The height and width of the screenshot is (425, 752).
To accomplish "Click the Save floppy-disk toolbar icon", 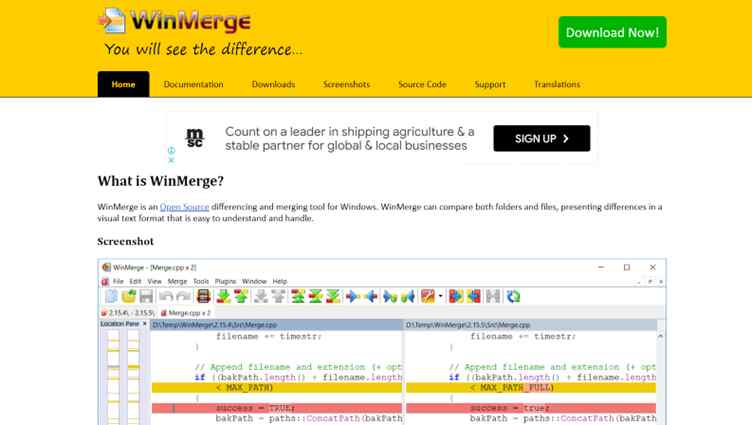I will pyautogui.click(x=146, y=296).
